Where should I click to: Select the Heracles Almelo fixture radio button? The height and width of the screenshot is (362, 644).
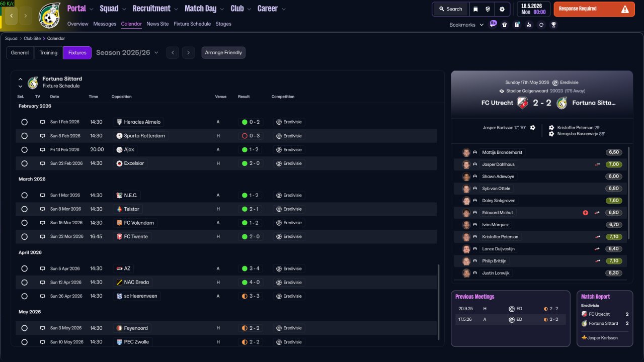tap(24, 122)
